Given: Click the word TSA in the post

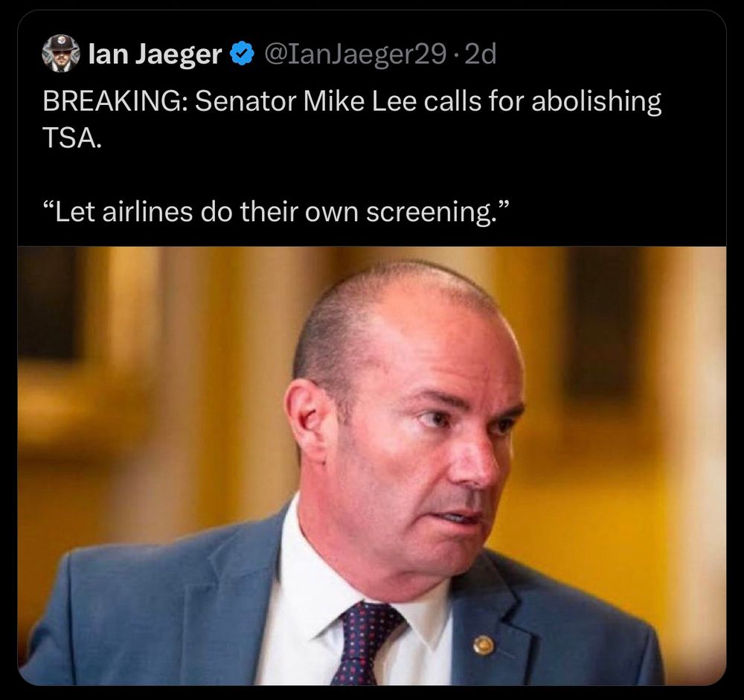Looking at the screenshot, I should [70, 138].
